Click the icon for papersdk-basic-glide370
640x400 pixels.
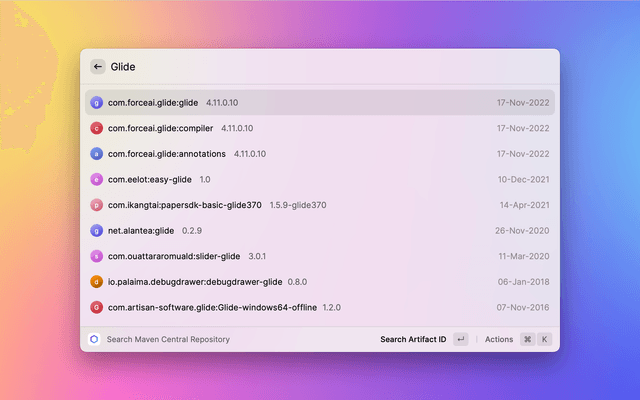tap(97, 205)
